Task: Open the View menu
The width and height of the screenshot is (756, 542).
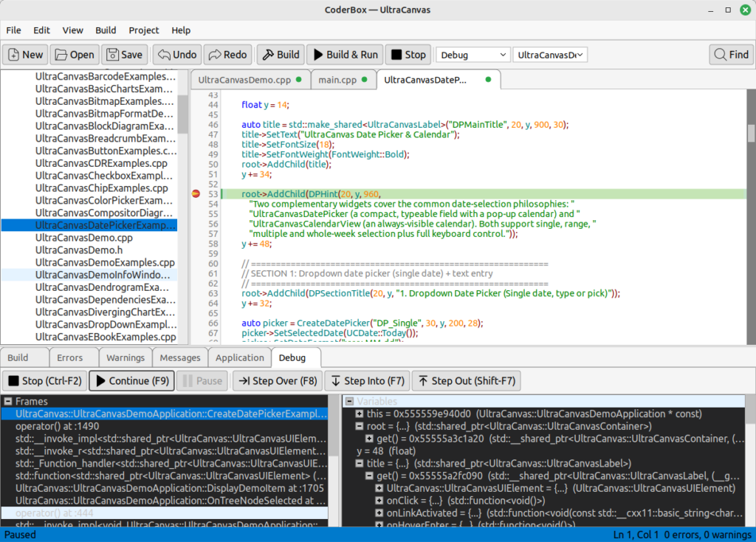Action: pyautogui.click(x=73, y=30)
